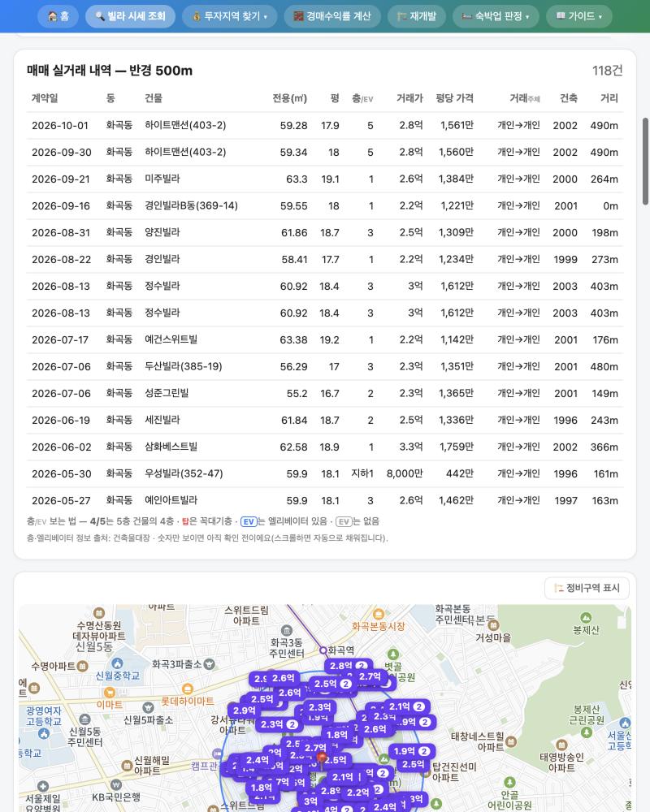Click the 신월5파출소 police icon

(x=148, y=707)
